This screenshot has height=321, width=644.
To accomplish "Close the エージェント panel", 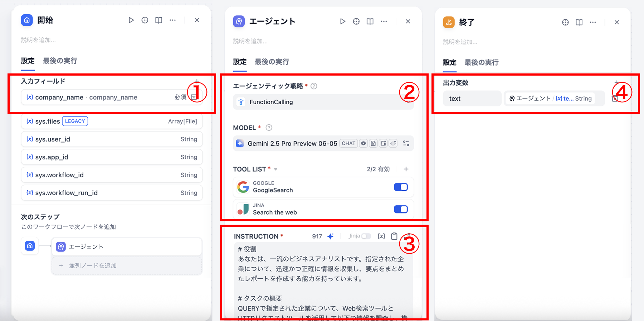I will pos(408,21).
